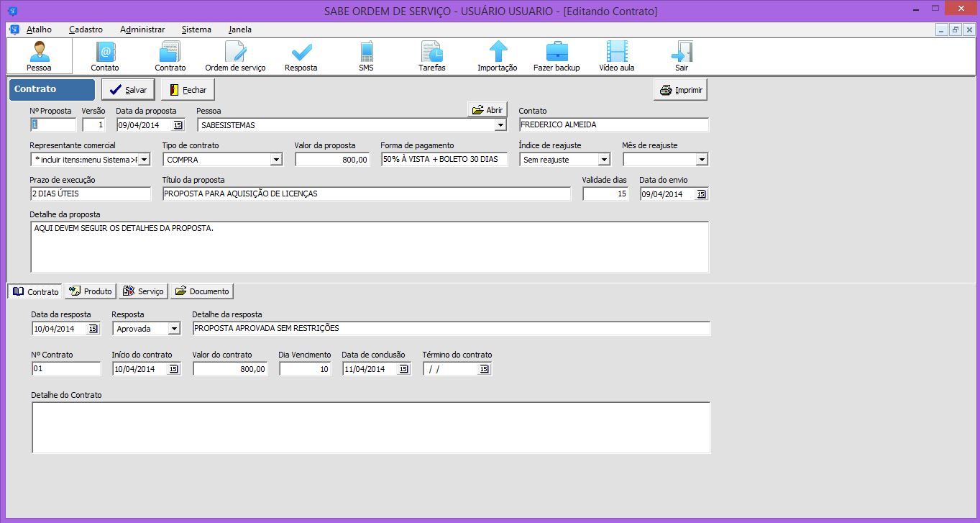Expand Índice de reajuste dropdown

coord(604,160)
